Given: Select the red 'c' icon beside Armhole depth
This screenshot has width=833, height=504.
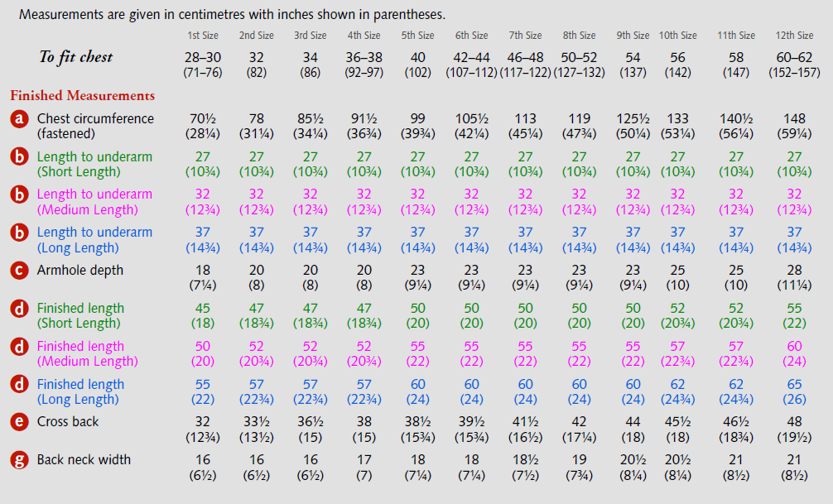Looking at the screenshot, I should (19, 271).
